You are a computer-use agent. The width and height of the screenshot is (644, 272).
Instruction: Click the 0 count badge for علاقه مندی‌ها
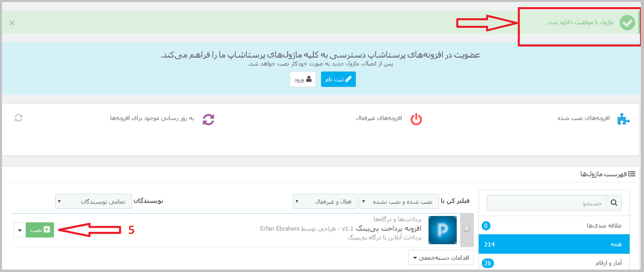coord(486,226)
